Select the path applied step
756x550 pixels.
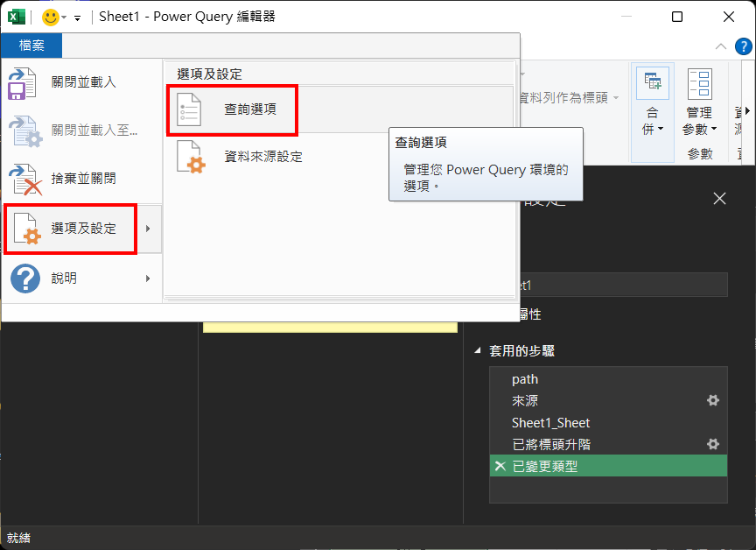(525, 379)
